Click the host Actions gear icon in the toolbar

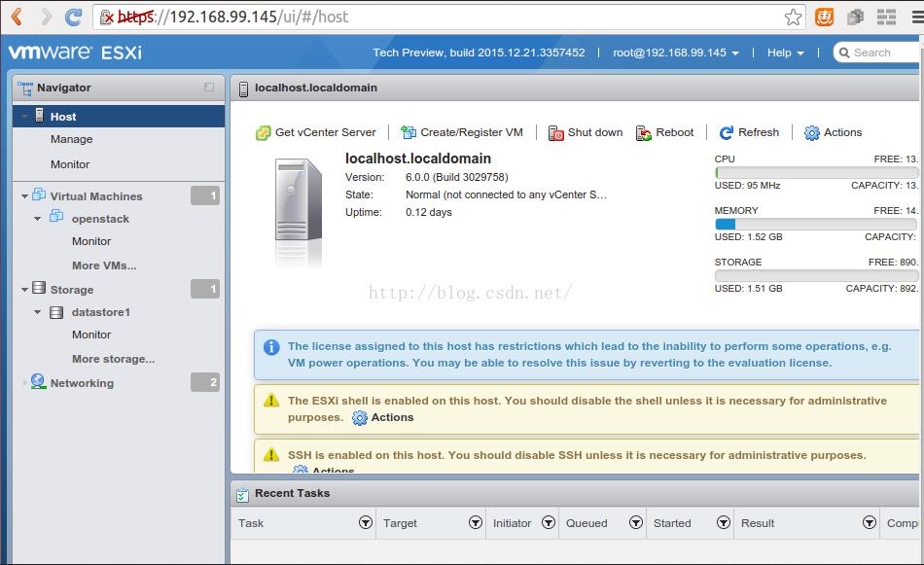pyautogui.click(x=811, y=133)
